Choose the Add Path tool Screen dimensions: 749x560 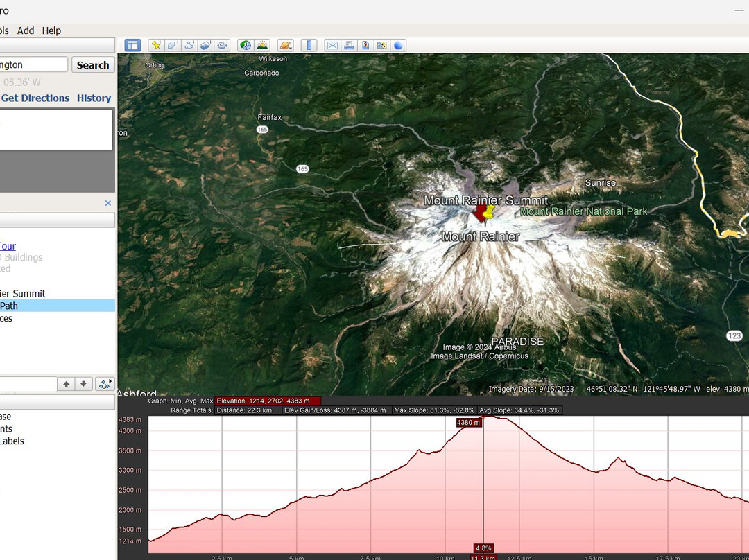(x=189, y=45)
